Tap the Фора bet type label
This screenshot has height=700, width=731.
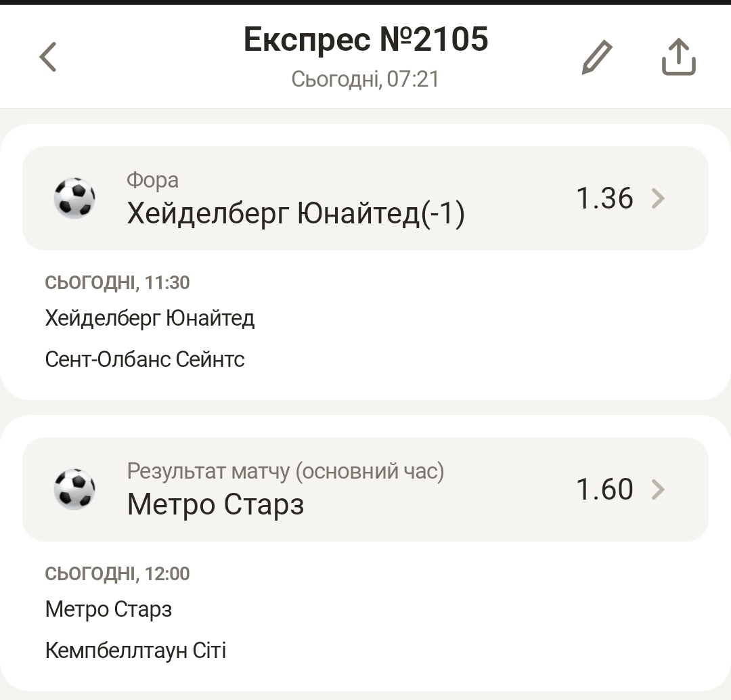153,180
